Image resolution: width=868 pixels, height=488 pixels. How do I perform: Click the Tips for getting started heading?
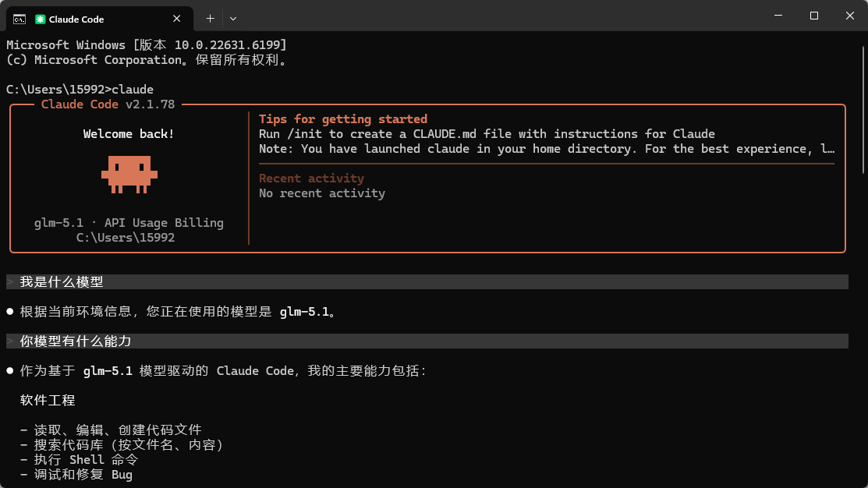click(342, 119)
